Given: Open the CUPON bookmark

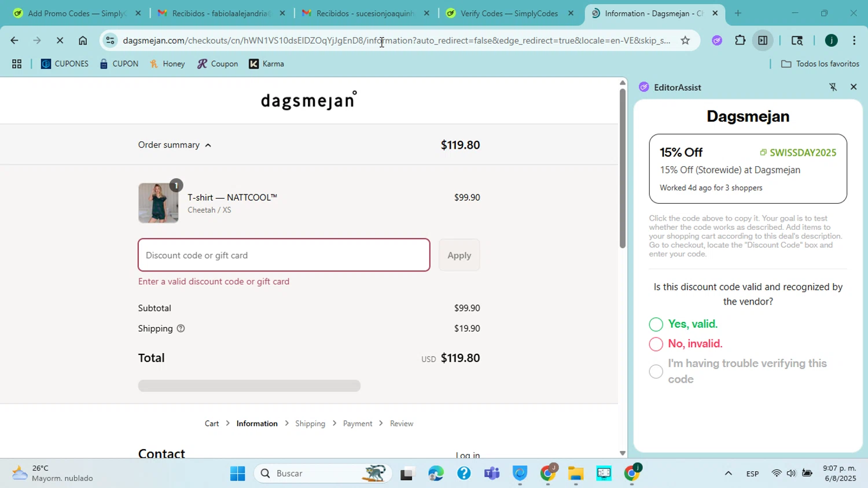Looking at the screenshot, I should [119, 64].
